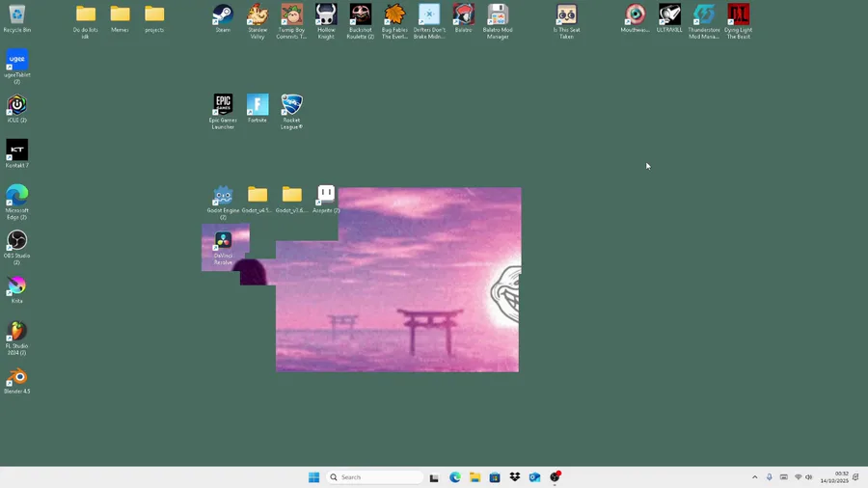The width and height of the screenshot is (868, 488).
Task: Select the ULTRAKILL desktop shortcut
Action: pos(669,18)
